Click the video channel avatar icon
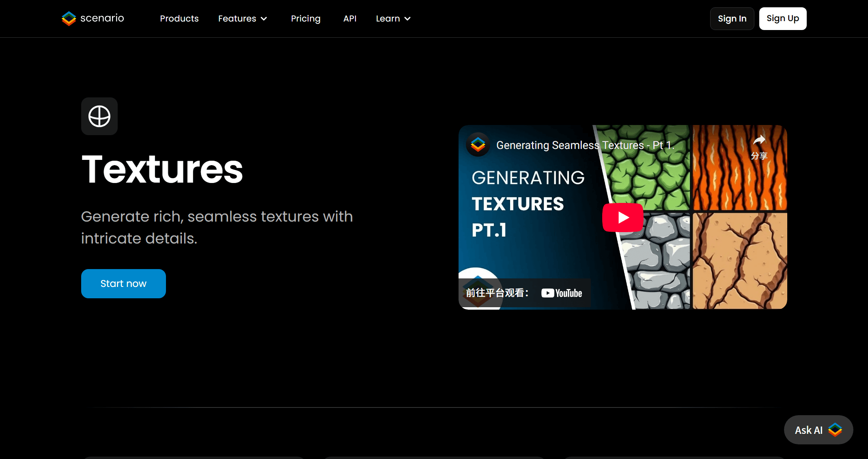 tap(478, 144)
